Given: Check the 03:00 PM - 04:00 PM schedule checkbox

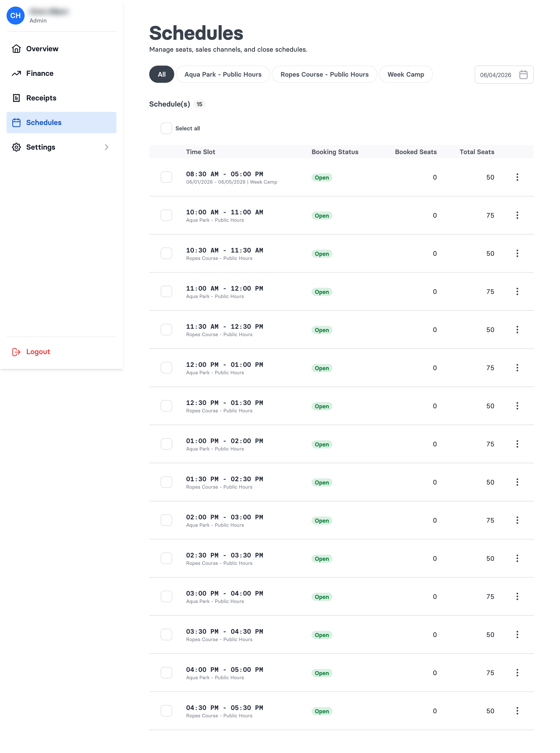Looking at the screenshot, I should 166,596.
